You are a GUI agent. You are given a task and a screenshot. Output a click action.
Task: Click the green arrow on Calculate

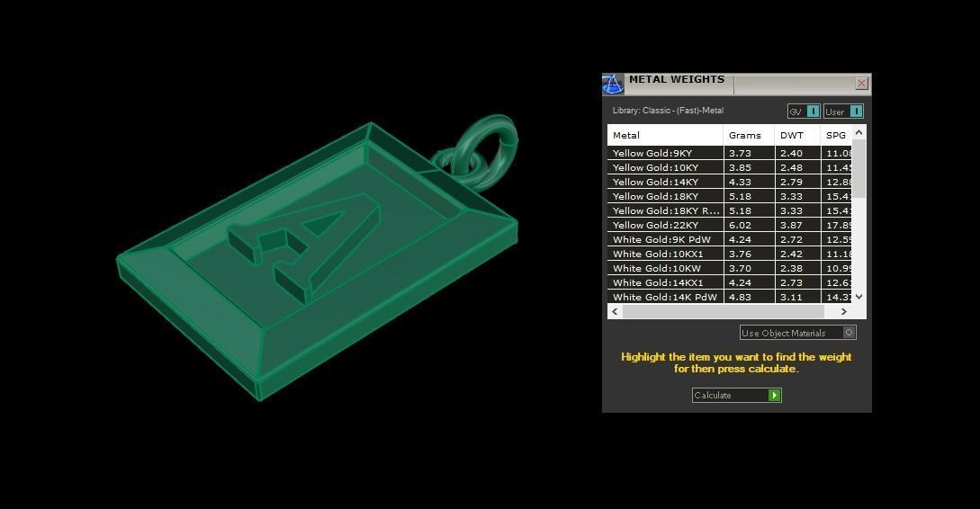(775, 396)
